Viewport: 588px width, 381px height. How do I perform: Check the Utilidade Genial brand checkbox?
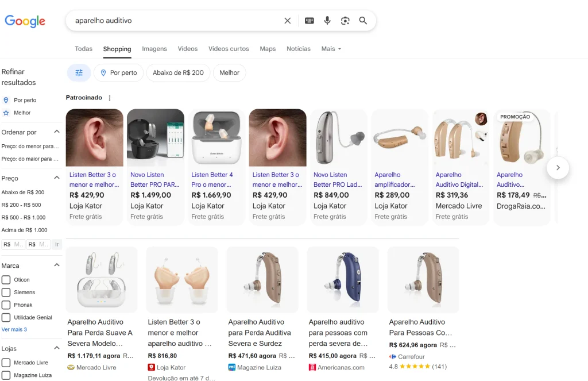point(6,318)
